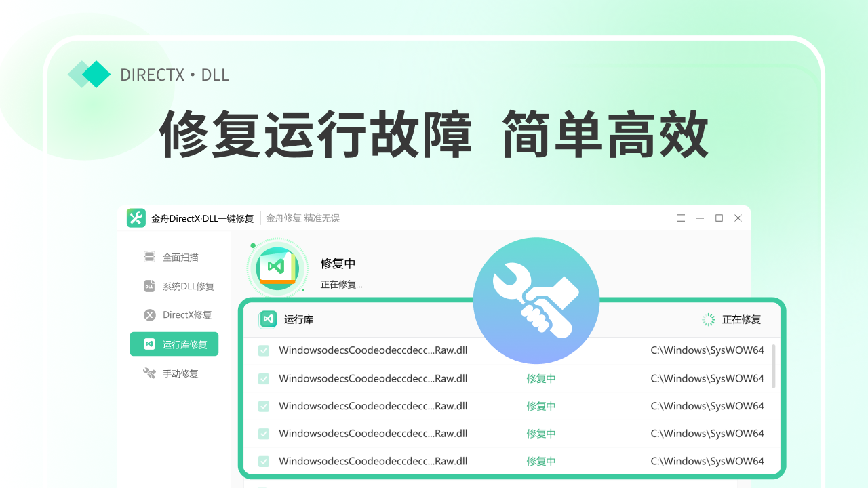This screenshot has height=488, width=868.
Task: Click the 正在修复 status label
Action: [741, 319]
